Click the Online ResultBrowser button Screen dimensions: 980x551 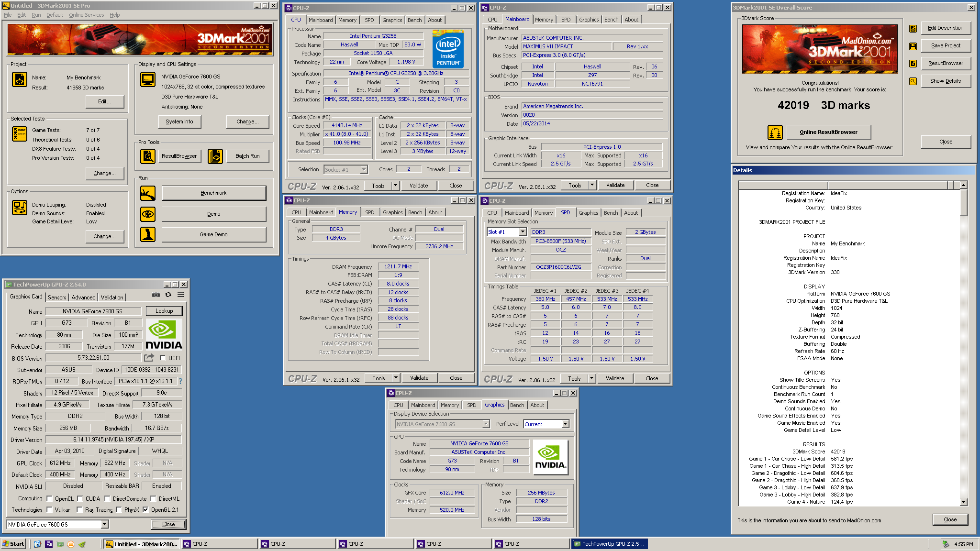click(828, 132)
